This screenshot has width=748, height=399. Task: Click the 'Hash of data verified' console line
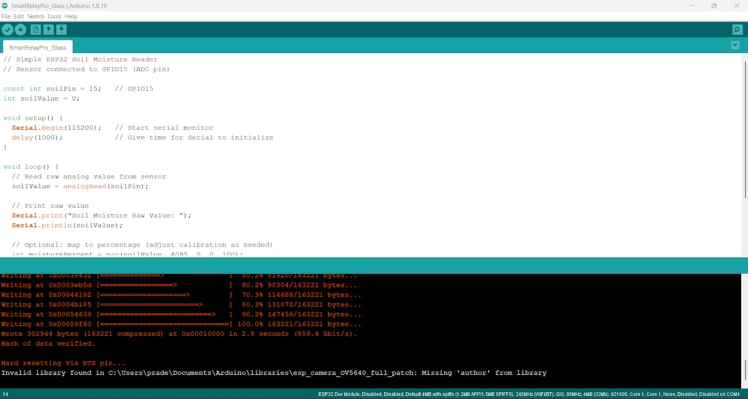tap(48, 343)
